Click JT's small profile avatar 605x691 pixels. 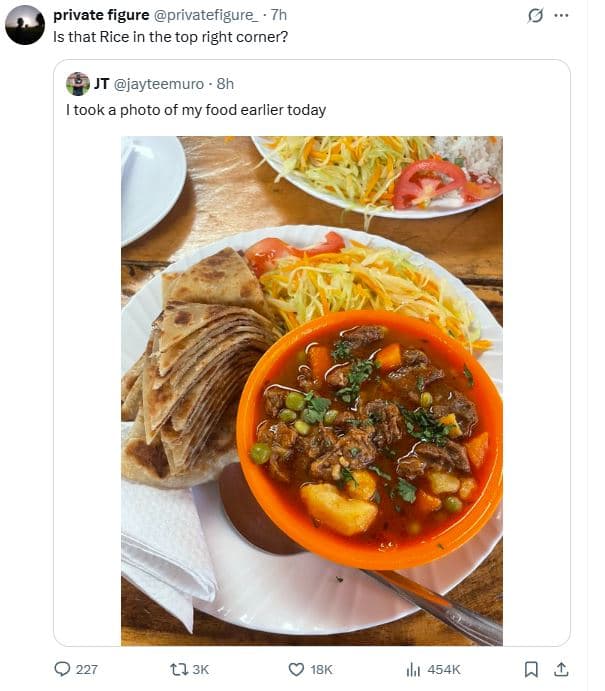pyautogui.click(x=78, y=84)
